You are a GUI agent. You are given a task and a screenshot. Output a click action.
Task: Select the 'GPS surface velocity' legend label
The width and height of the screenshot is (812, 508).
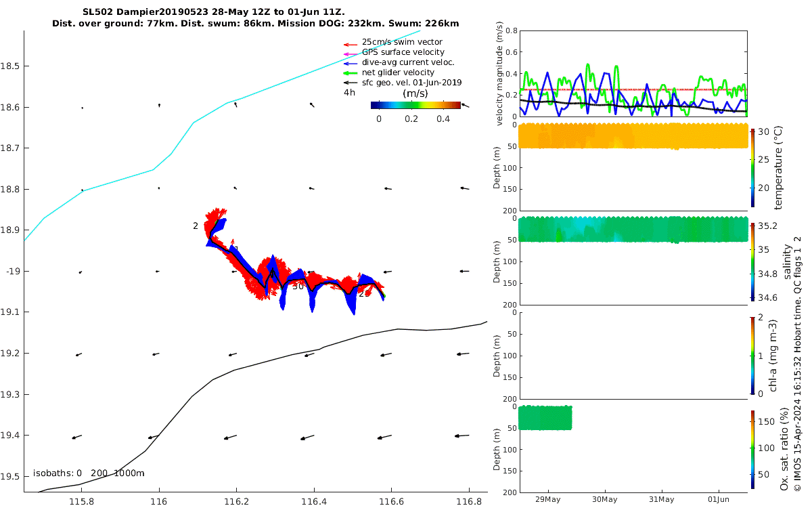click(x=403, y=52)
